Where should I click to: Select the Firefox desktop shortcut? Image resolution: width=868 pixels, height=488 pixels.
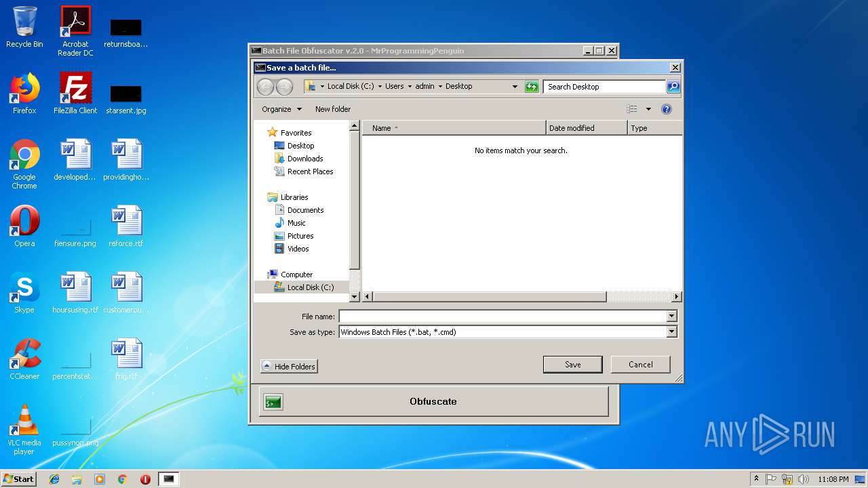[24, 94]
